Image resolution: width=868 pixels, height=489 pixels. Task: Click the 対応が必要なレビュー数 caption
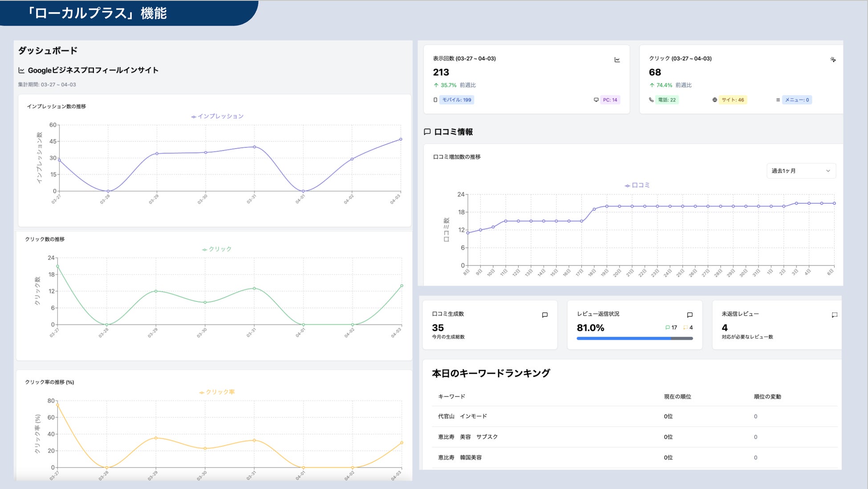click(x=747, y=337)
